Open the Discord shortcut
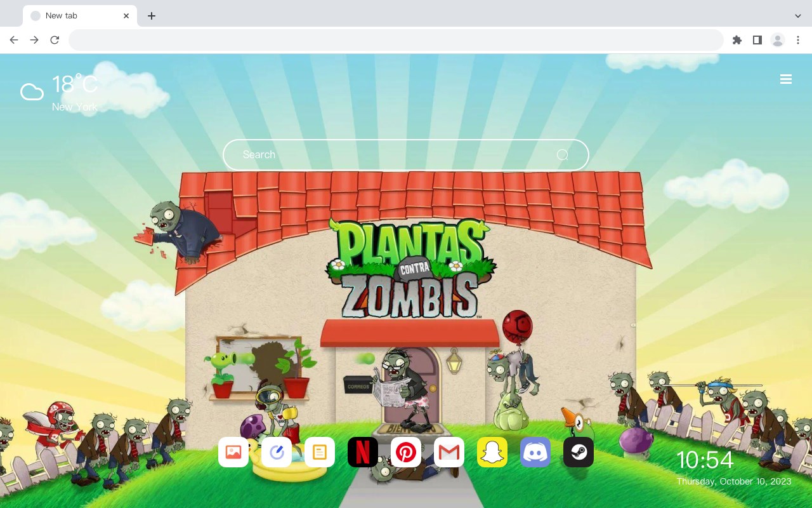This screenshot has height=508, width=812. [535, 452]
